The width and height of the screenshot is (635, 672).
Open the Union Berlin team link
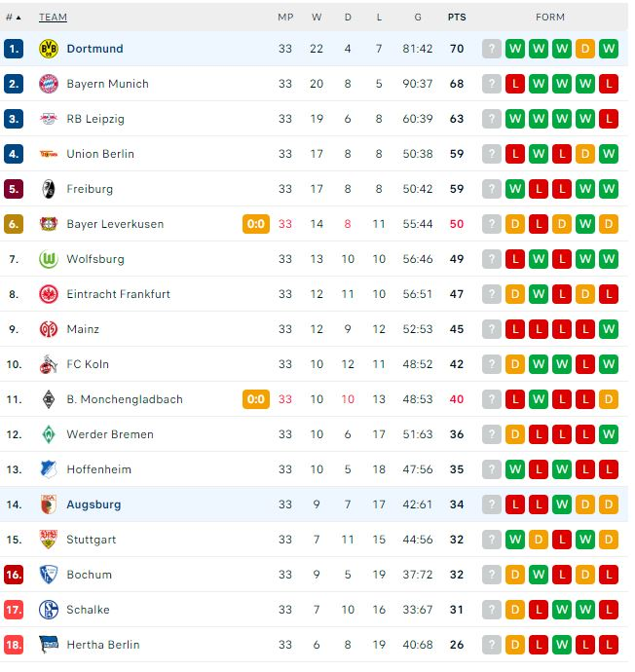pyautogui.click(x=100, y=154)
